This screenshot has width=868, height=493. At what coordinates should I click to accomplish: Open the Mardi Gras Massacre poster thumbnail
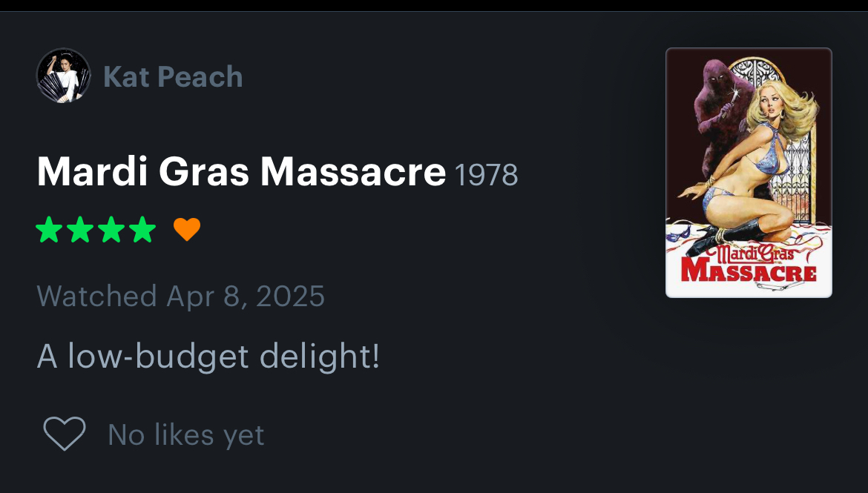point(749,173)
